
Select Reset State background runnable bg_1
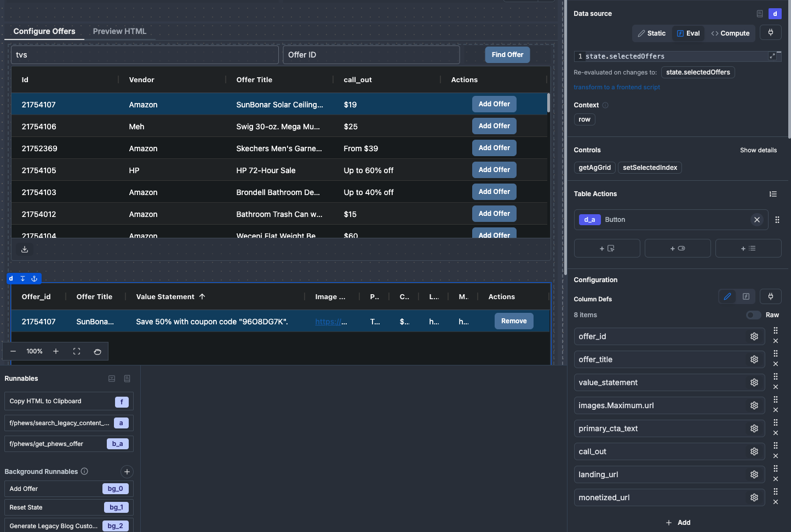point(69,507)
